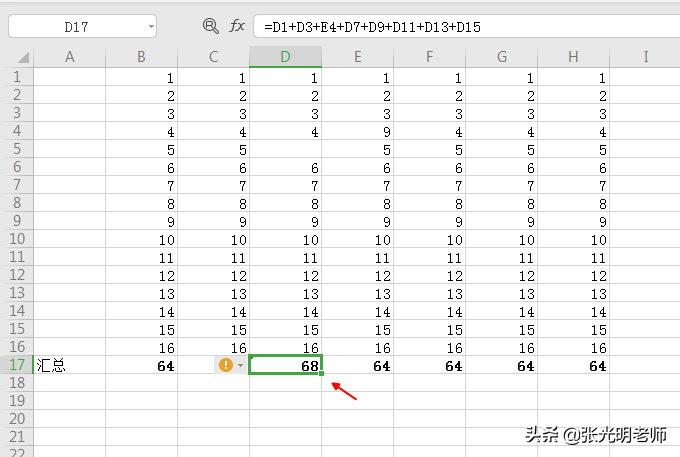Image resolution: width=680 pixels, height=457 pixels.
Task: Select column B header
Action: tap(141, 57)
